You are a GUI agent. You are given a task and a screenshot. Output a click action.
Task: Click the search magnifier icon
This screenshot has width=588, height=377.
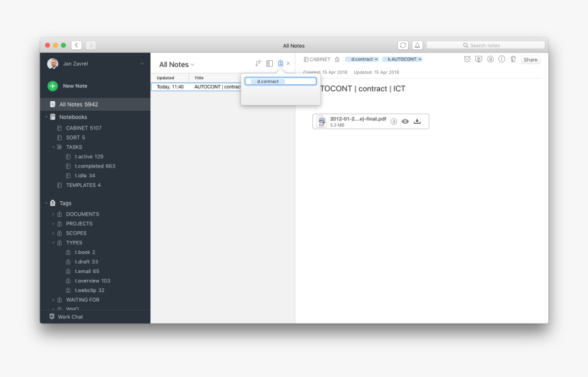[x=466, y=45]
